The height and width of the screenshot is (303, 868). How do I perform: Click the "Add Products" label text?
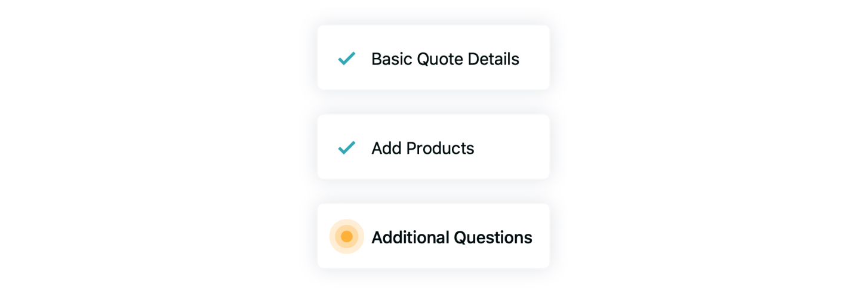pyautogui.click(x=423, y=148)
